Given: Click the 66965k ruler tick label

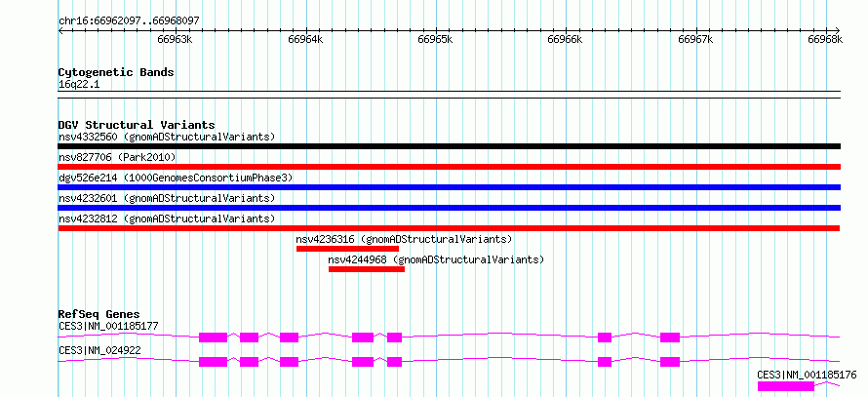Looking at the screenshot, I should (x=435, y=39).
